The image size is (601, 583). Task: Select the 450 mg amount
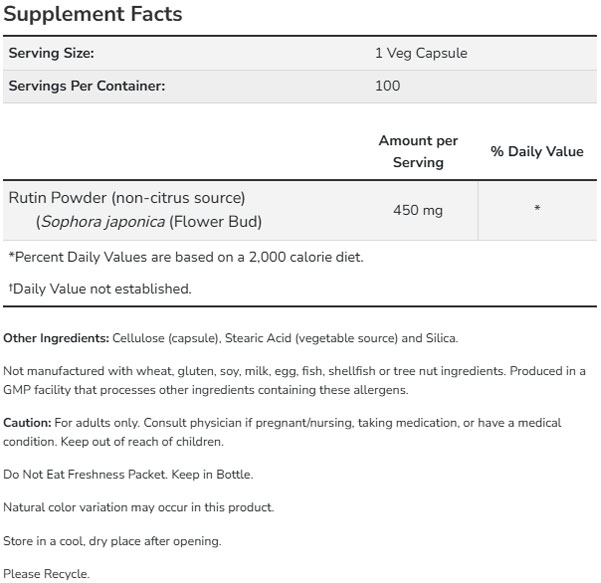pos(418,210)
